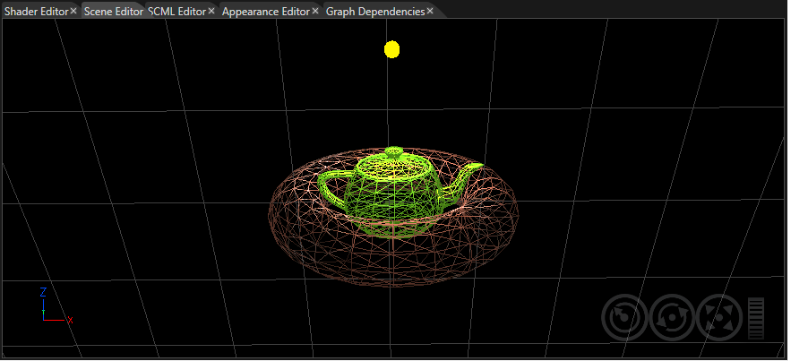Click the blue Z axis label
Image resolution: width=789 pixels, height=362 pixels.
[43, 292]
